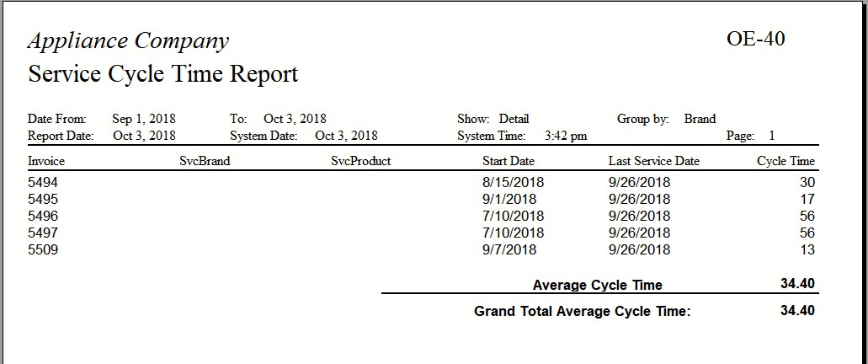Screen dimensions: 868x364
Task: Click the Group by Brand value
Action: pos(700,119)
